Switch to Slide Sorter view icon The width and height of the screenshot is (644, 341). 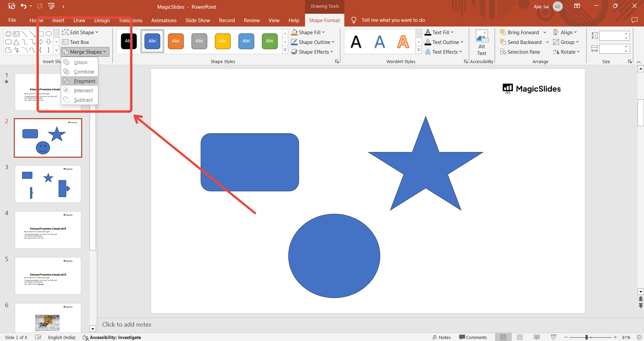pos(520,337)
